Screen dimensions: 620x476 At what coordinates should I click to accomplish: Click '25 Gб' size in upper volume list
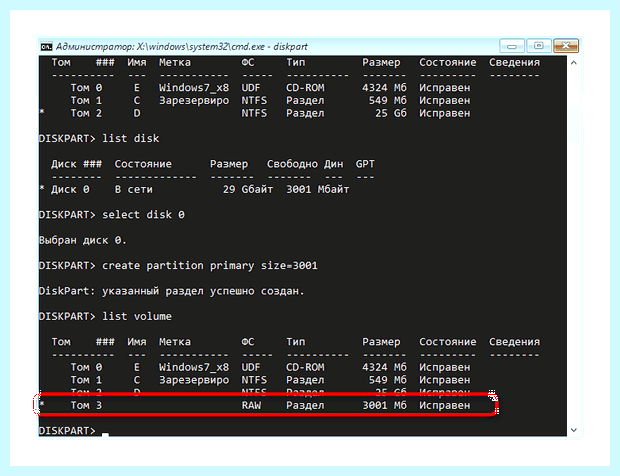391,113
